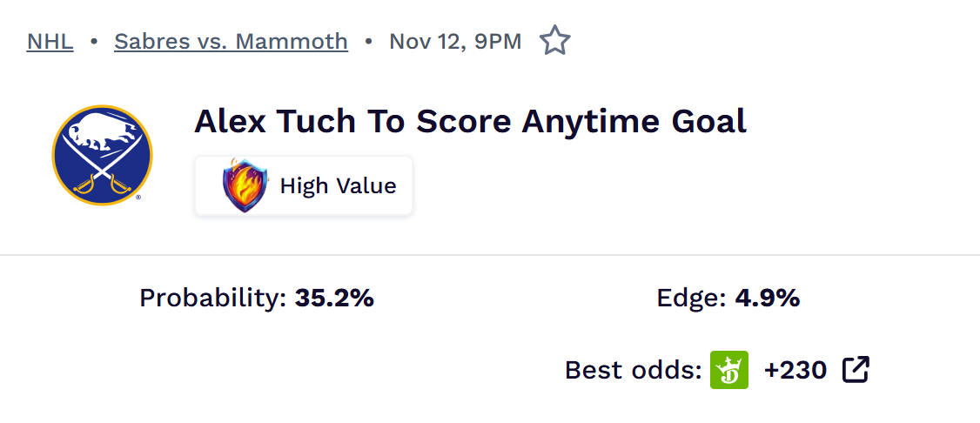
Task: Click the Alex Tuch To Score Anytime Goal title
Action: 470,121
